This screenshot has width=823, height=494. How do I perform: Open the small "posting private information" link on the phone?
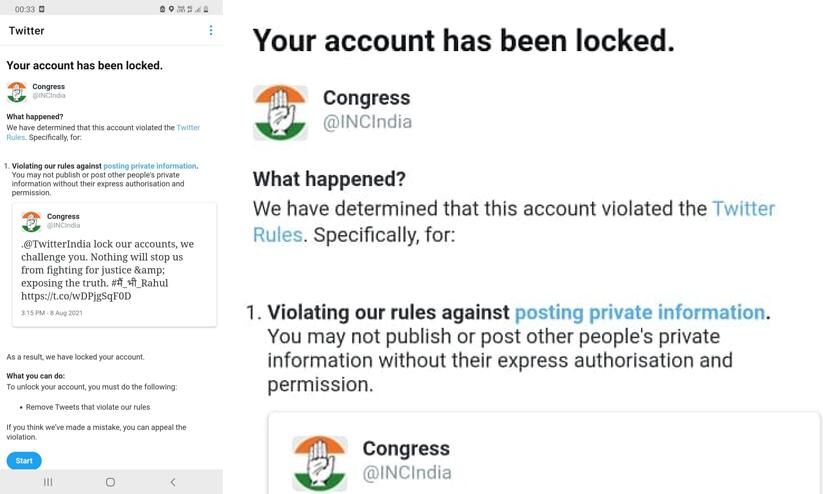[150, 166]
